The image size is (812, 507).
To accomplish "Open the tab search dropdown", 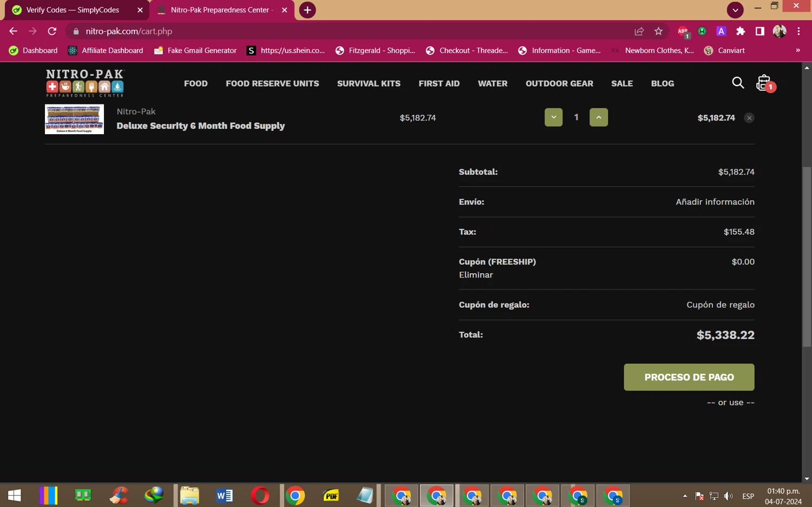I will click(x=735, y=10).
